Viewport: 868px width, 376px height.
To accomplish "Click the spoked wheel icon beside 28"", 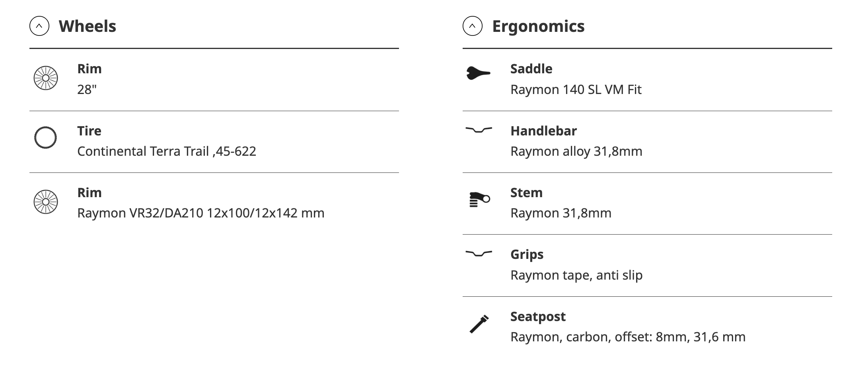I will (x=46, y=78).
